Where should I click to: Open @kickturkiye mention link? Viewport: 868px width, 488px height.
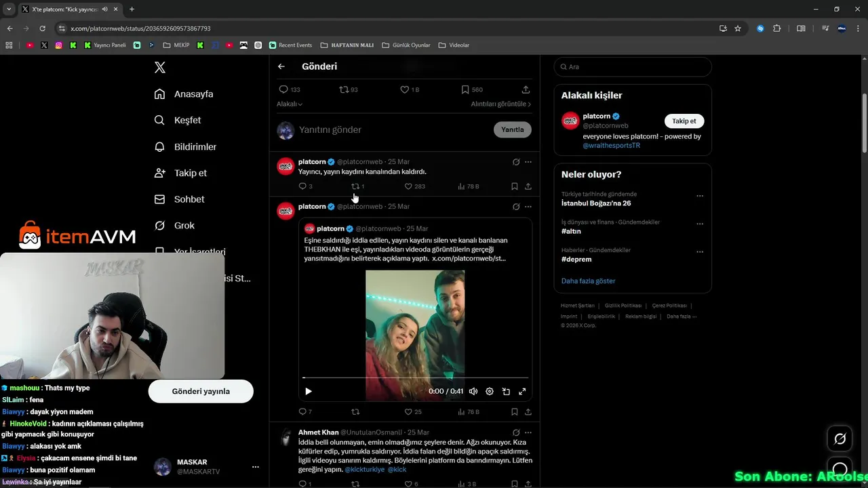[x=365, y=469]
